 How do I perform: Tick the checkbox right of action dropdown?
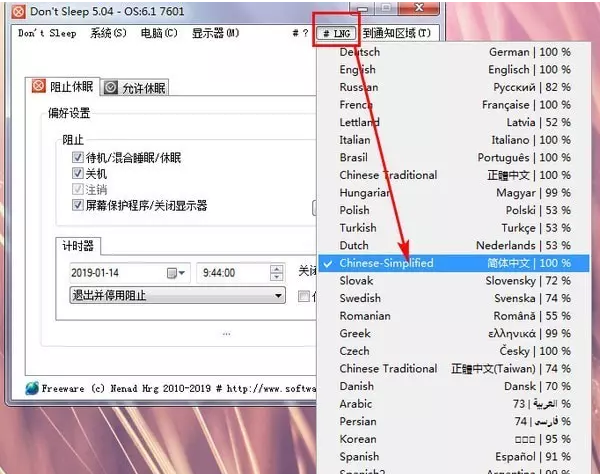coord(304,296)
